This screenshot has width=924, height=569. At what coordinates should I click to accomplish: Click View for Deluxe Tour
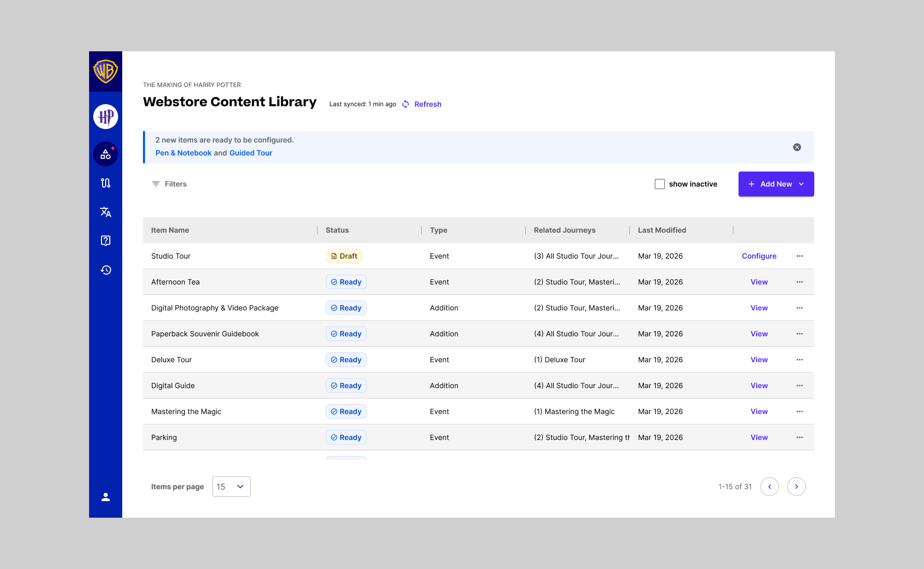[759, 360]
